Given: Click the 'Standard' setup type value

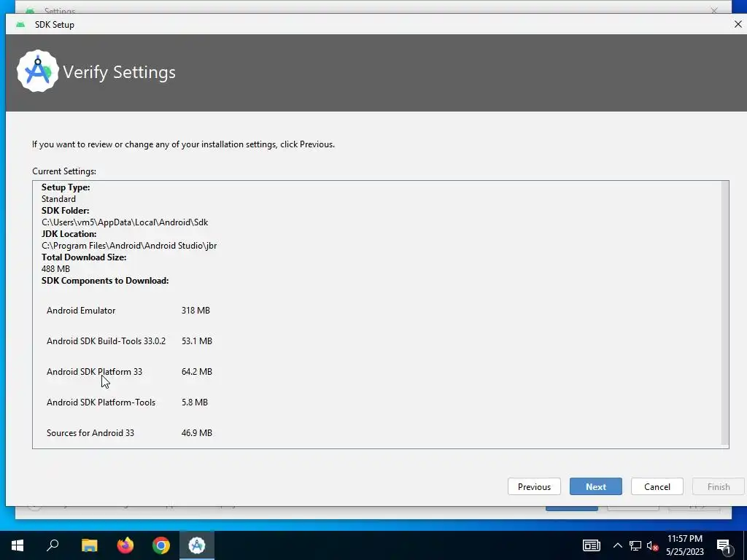Looking at the screenshot, I should click(58, 199).
